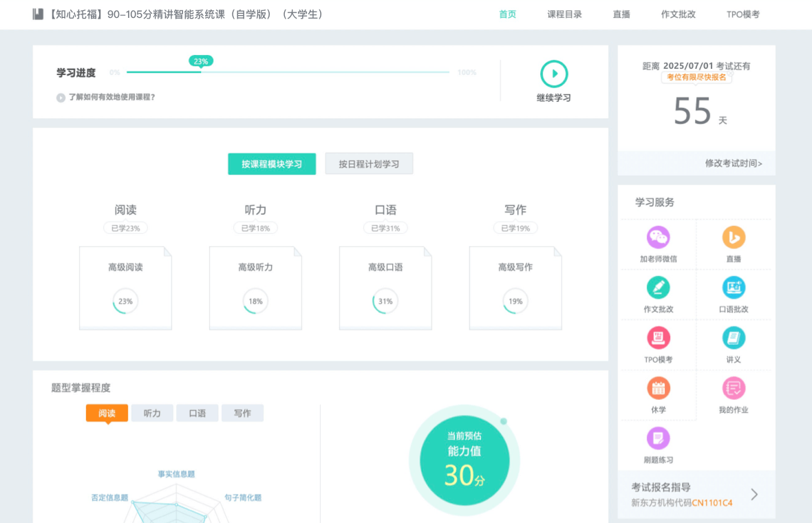Viewport: 812px width, 523px height.
Task: Open the 我的作业 homework icon
Action: pyautogui.click(x=734, y=388)
